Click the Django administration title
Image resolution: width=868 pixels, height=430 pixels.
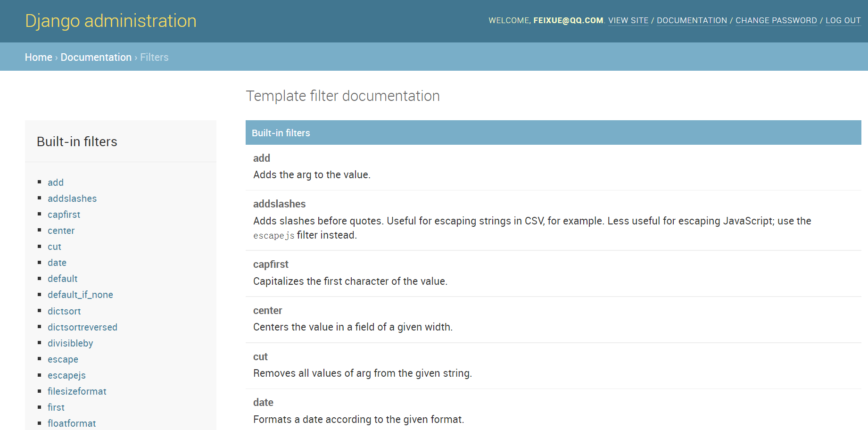(111, 21)
